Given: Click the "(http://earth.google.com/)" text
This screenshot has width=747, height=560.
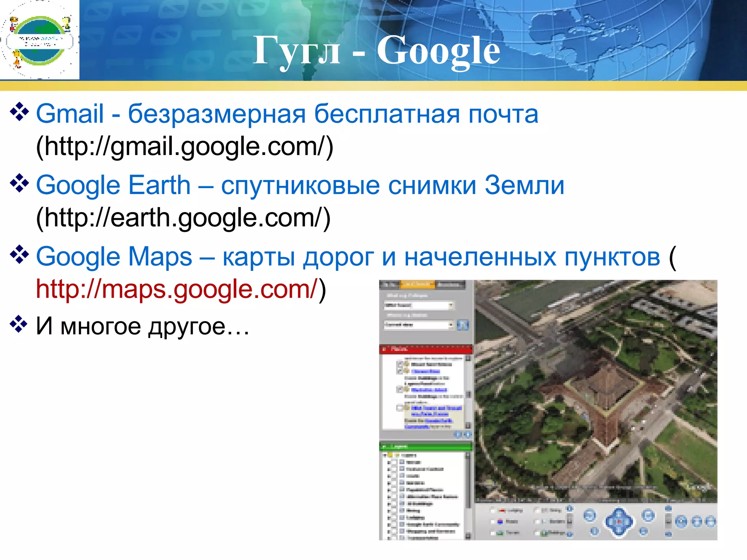Looking at the screenshot, I should pyautogui.click(x=183, y=218).
